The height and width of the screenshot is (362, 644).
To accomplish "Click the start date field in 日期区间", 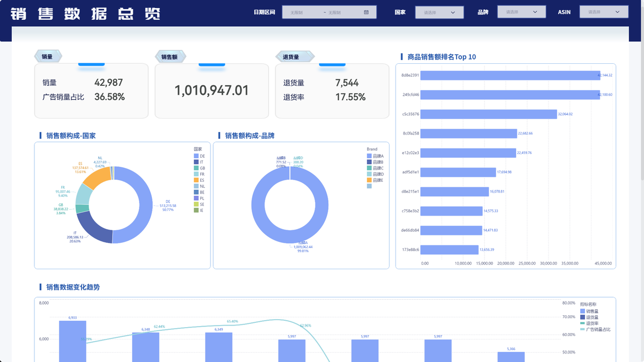I will [303, 12].
